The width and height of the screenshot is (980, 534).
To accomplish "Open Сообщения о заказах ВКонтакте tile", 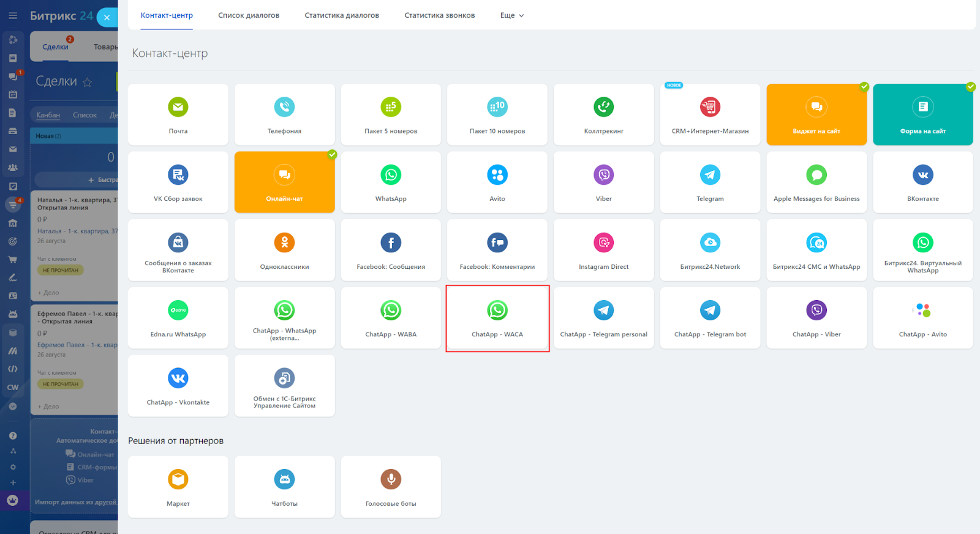I will click(178, 250).
